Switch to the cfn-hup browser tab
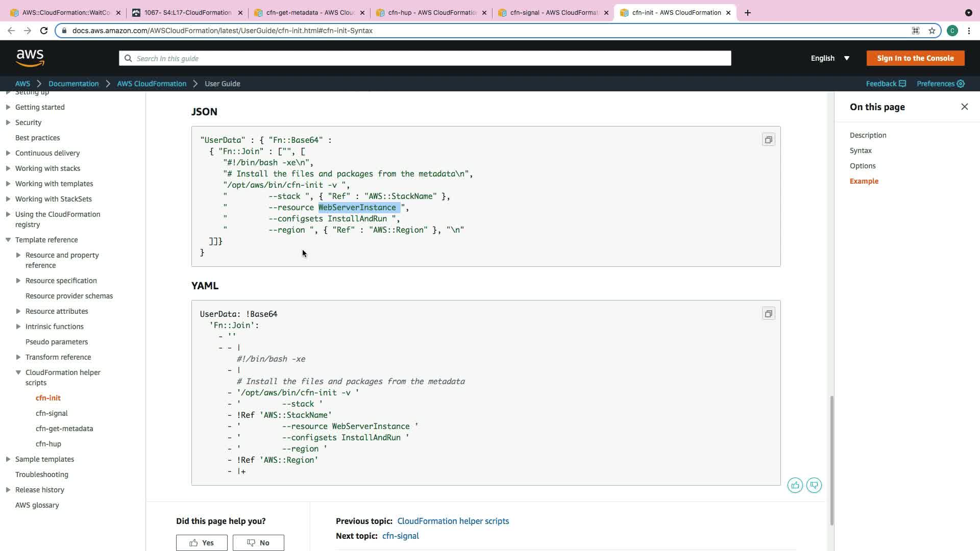The image size is (980, 551). click(x=431, y=13)
